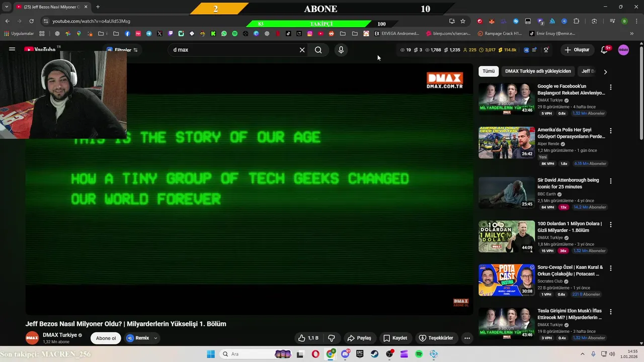This screenshot has width=644, height=362.
Task: Open Steam from the taskbar
Action: coord(375,354)
